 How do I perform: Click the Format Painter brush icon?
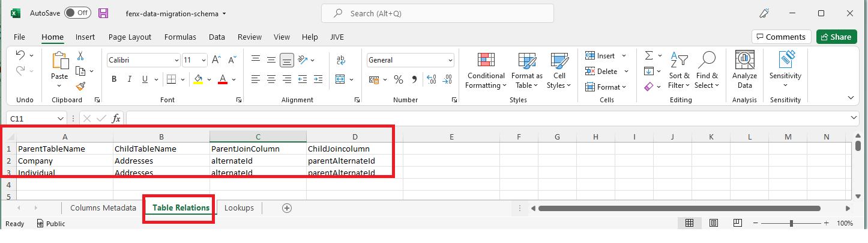80,86
